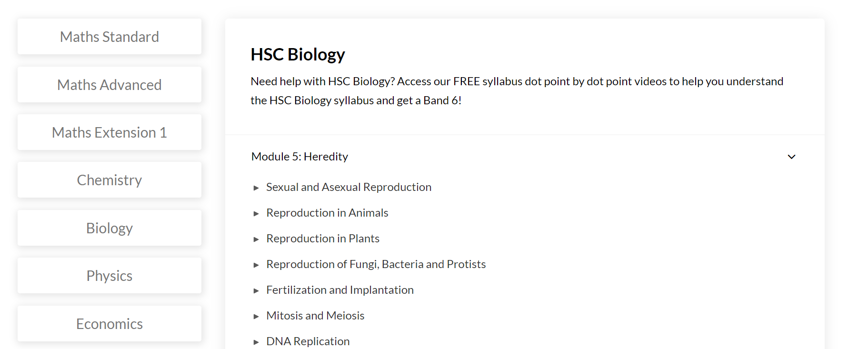Click the Module 5: Heredity heading
The height and width of the screenshot is (349, 868).
pos(299,157)
